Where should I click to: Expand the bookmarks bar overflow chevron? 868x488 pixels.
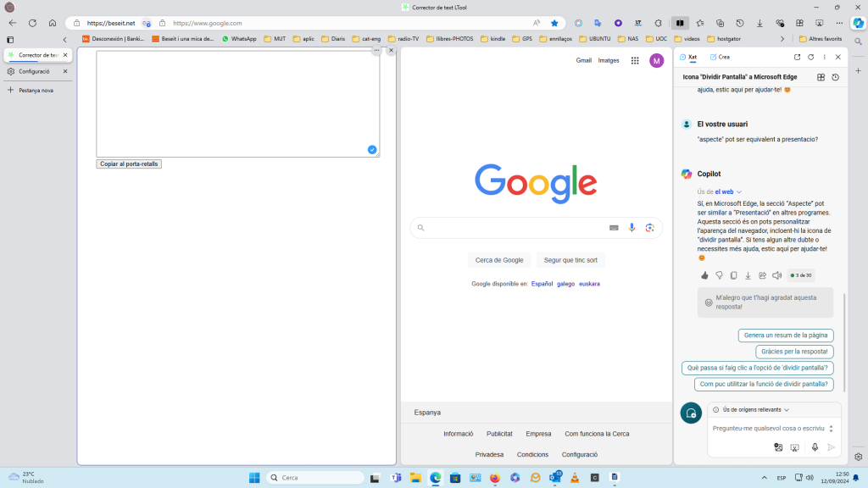(782, 39)
